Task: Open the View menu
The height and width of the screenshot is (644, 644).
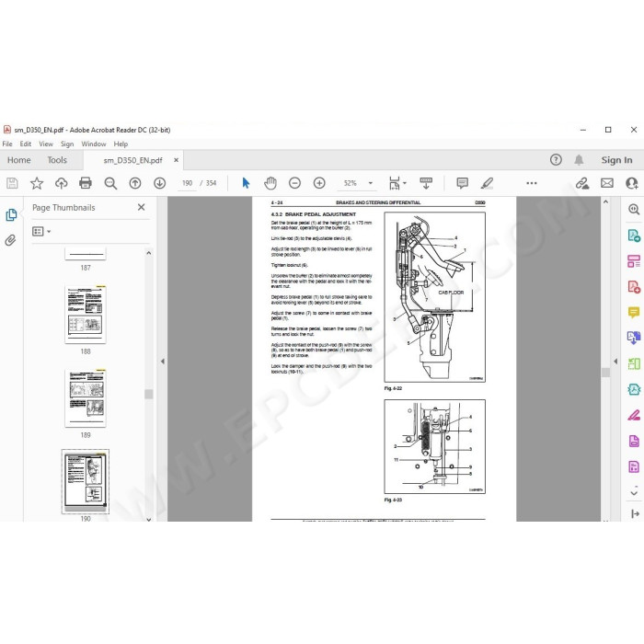Action: pos(46,144)
